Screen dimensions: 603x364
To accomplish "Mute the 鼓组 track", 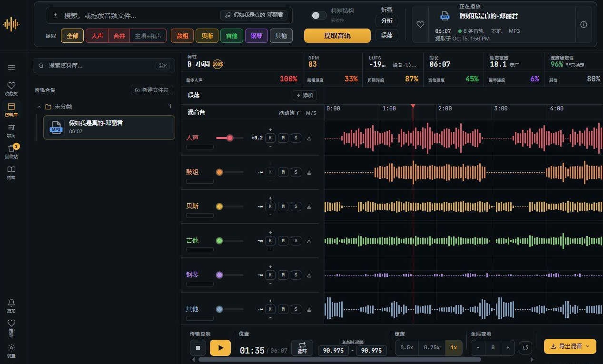I will coord(283,172).
